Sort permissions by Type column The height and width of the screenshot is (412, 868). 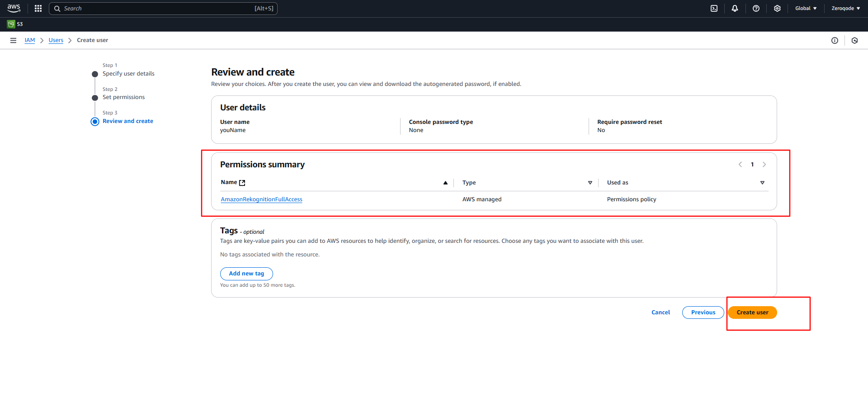tap(590, 183)
